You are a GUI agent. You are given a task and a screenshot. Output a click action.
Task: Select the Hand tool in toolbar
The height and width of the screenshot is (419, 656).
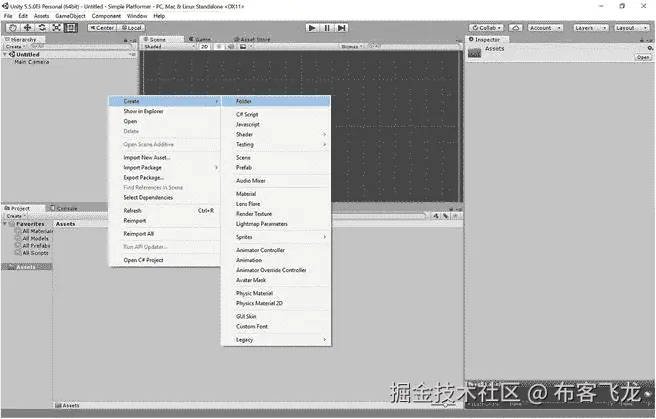13,28
